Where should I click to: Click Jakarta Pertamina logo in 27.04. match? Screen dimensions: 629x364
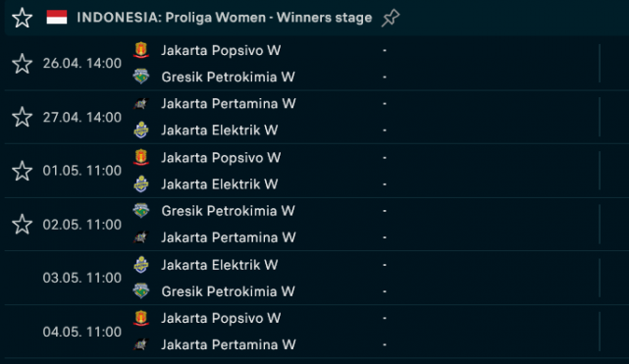[x=141, y=103]
